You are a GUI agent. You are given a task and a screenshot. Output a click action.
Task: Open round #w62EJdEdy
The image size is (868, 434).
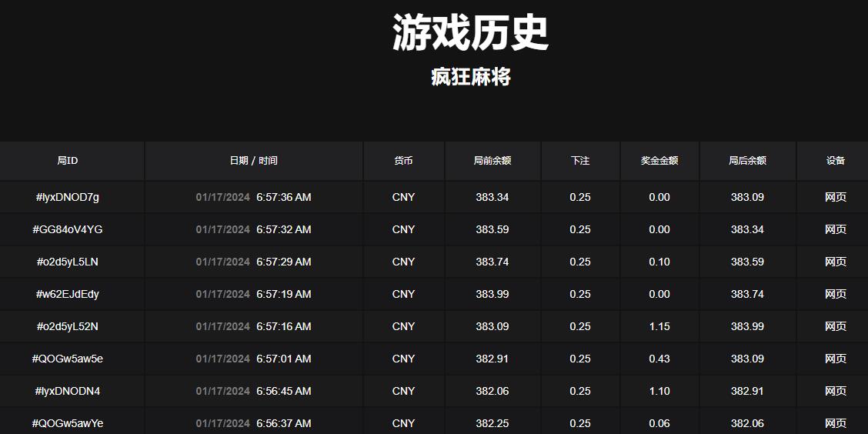pos(68,294)
